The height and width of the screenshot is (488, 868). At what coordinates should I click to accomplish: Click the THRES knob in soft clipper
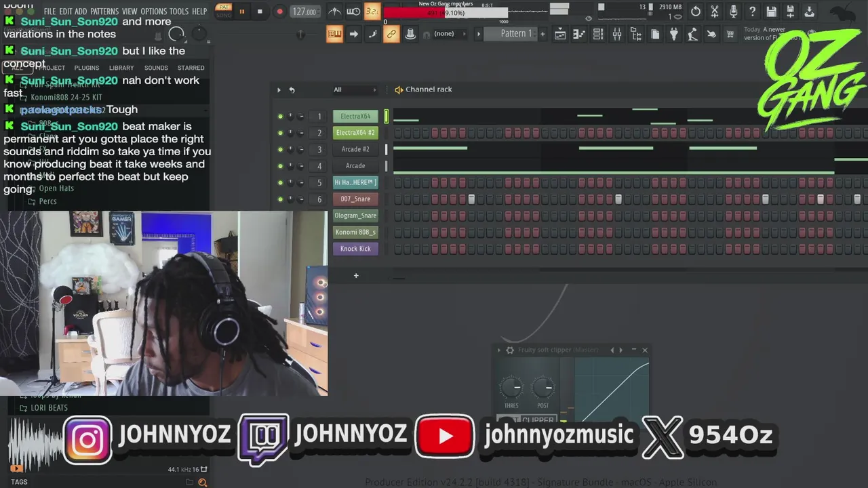511,388
